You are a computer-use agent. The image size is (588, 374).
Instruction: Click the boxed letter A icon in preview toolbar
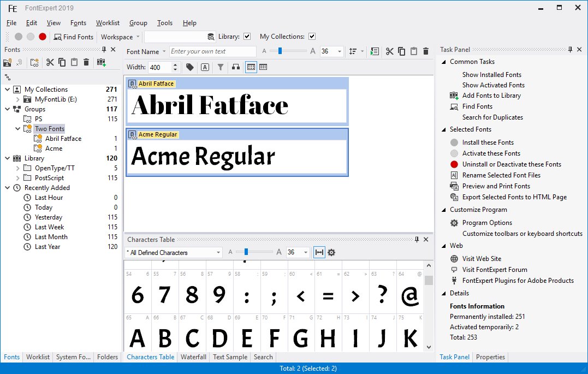tap(205, 67)
